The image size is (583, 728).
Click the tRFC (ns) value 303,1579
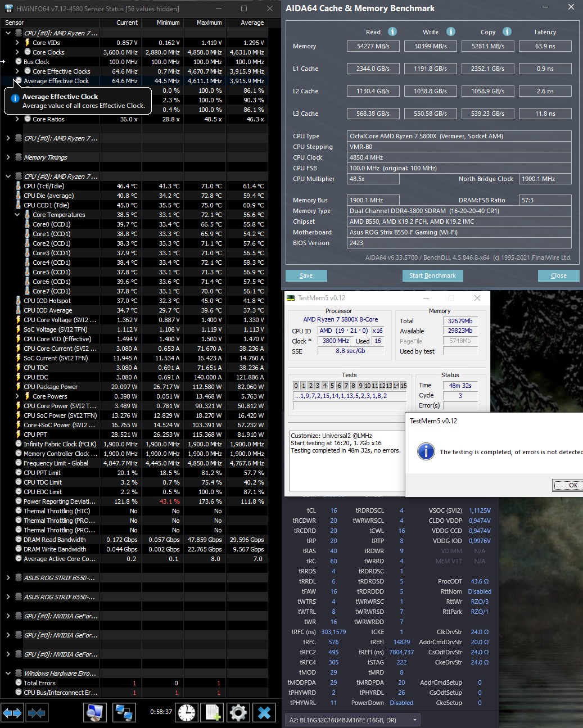333,632
